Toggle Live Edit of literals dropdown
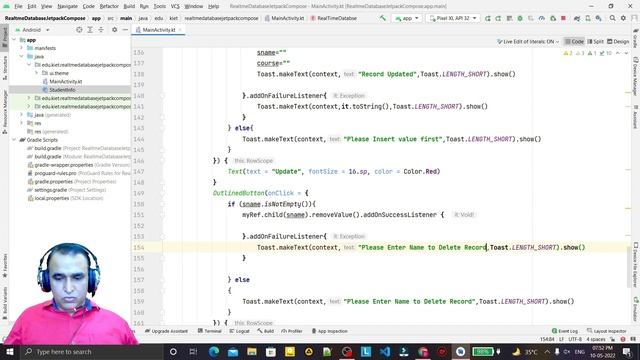Viewport: 640px width, 360px height. (528, 42)
